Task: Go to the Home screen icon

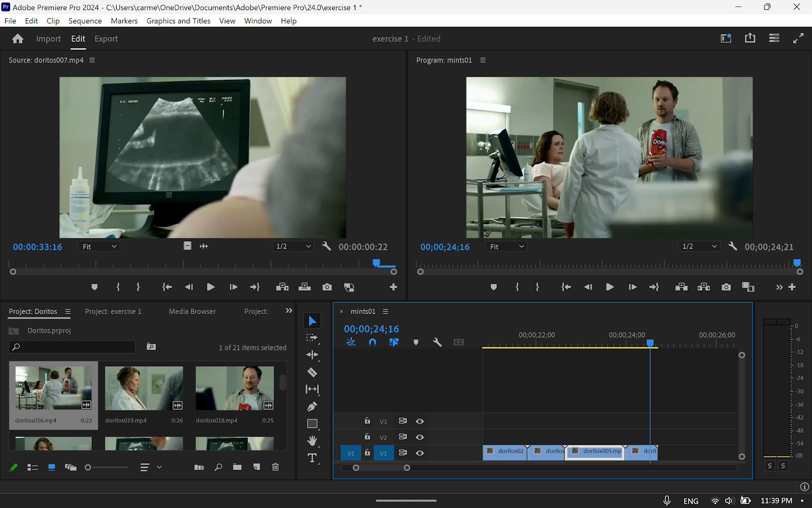Action: (18, 39)
